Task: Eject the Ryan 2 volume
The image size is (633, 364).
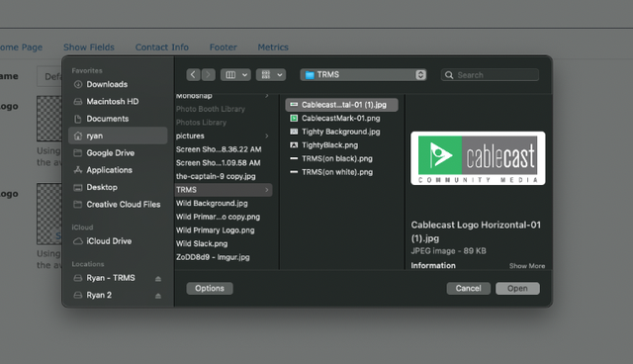Action: coord(158,296)
